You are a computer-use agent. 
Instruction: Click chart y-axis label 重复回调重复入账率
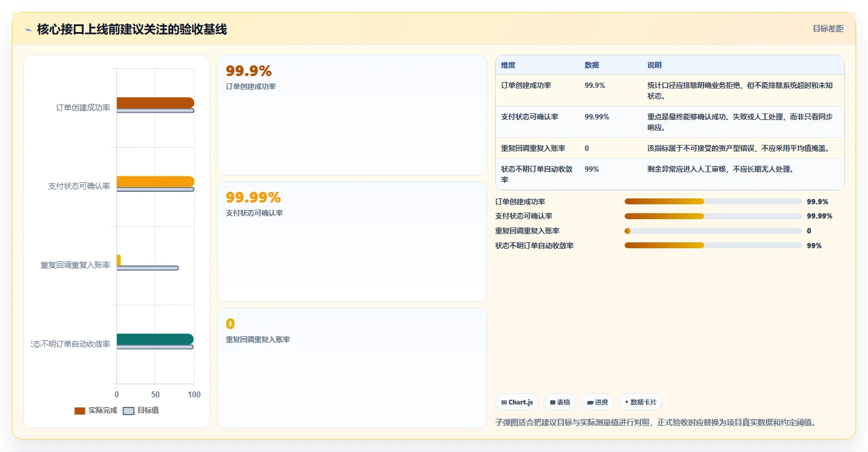click(x=75, y=265)
